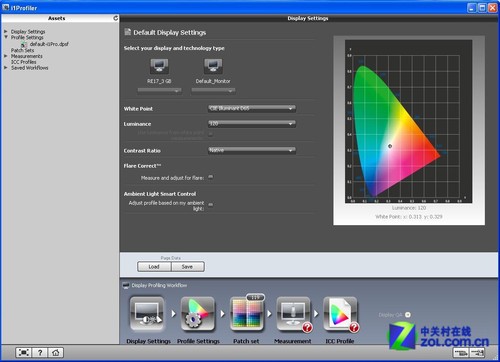500x362 pixels.
Task: Open the Contrast Ratio dropdown
Action: [x=252, y=150]
